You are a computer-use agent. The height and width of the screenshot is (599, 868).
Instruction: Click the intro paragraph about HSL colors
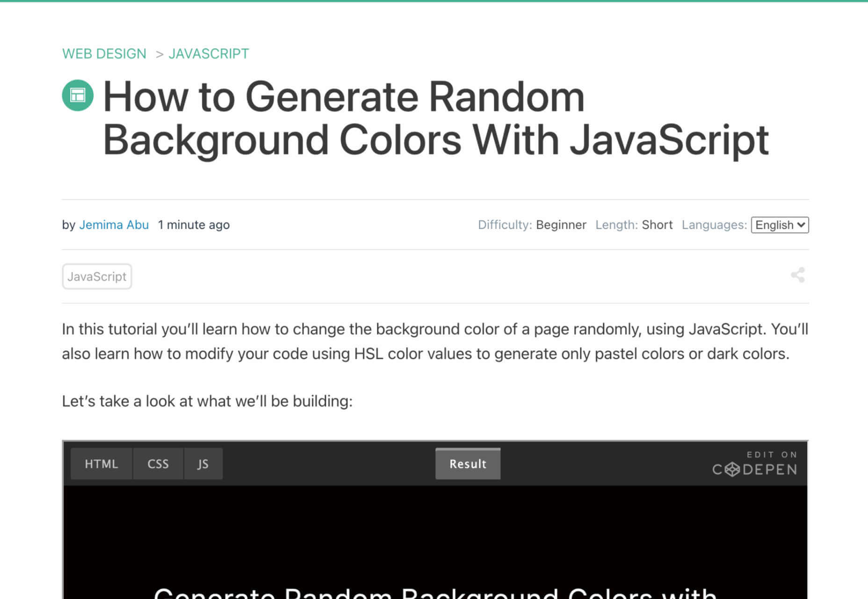[x=435, y=341]
